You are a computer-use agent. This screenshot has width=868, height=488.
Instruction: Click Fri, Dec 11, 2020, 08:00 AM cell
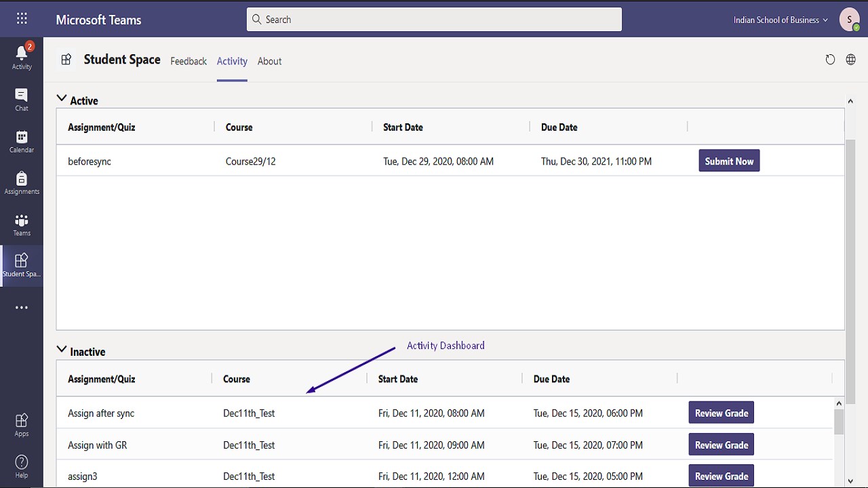point(431,413)
